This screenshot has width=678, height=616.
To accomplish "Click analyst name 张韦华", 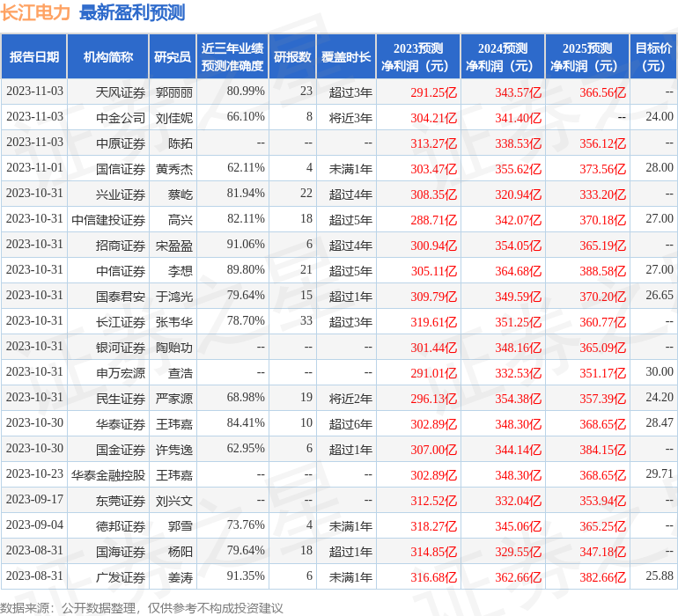I will (x=174, y=321).
